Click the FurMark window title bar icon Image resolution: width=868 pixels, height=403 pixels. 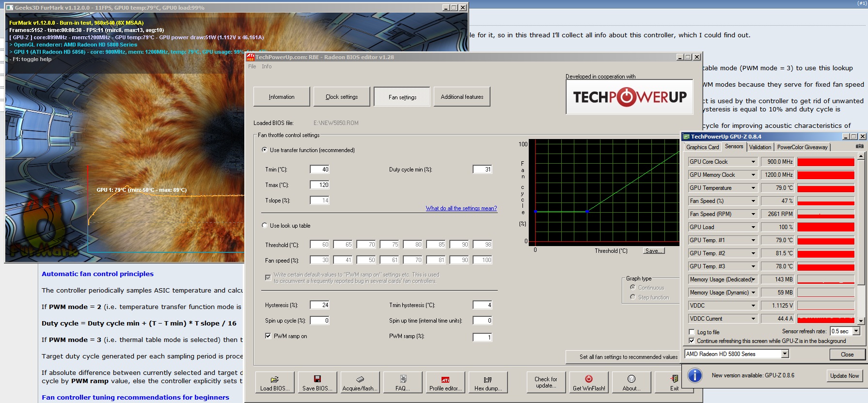pos(10,8)
